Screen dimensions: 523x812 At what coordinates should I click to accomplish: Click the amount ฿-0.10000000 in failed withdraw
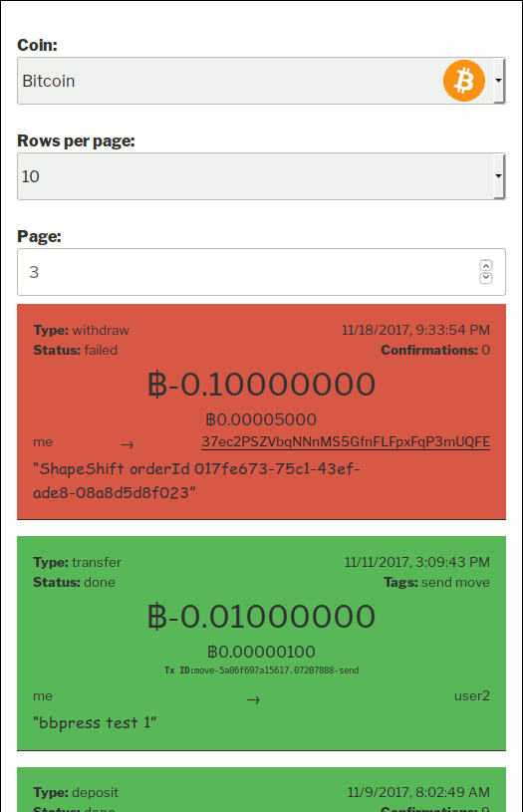tap(261, 385)
